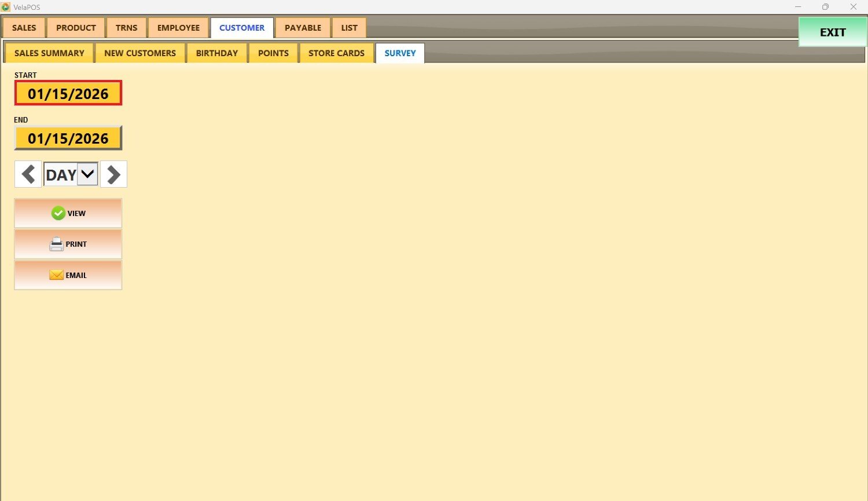
Task: Click the START date field
Action: [x=68, y=93]
